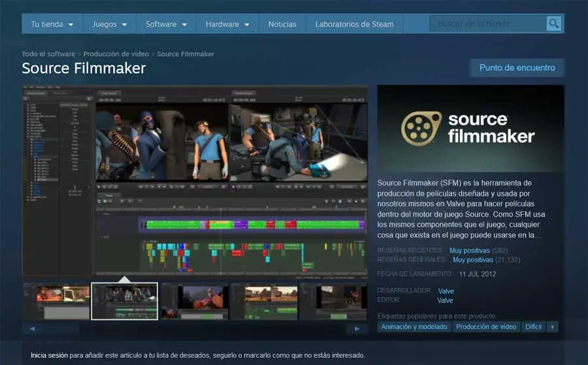Open the developer Valve link

[446, 291]
